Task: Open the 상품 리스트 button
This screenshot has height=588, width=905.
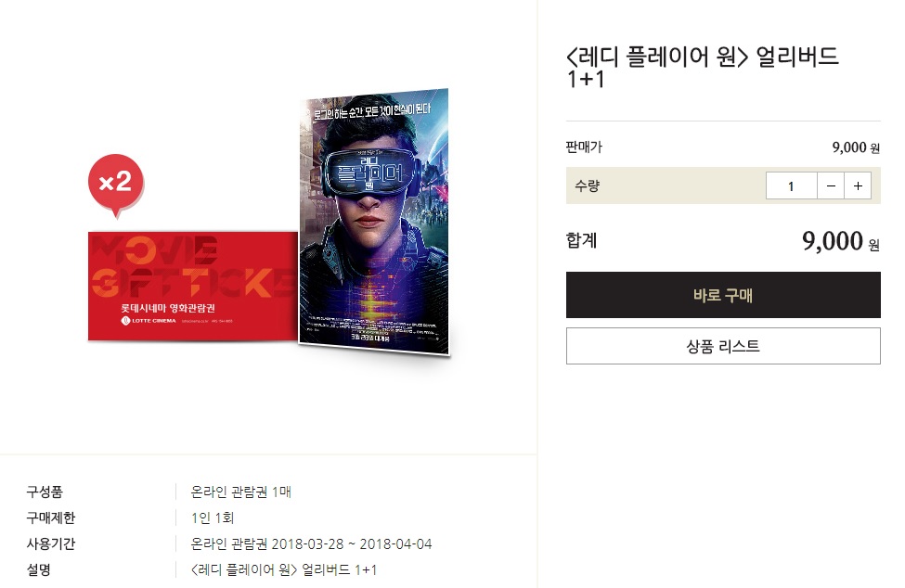Action: point(723,346)
